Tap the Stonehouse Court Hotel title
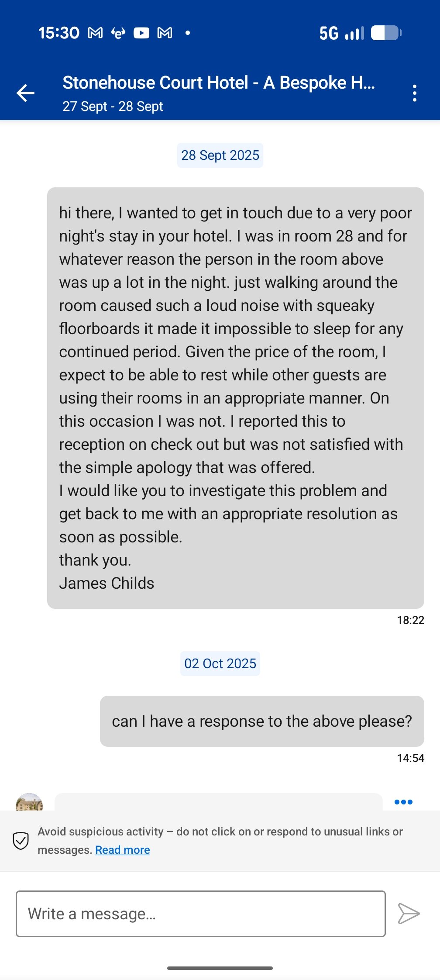Image resolution: width=440 pixels, height=980 pixels. coord(219,83)
